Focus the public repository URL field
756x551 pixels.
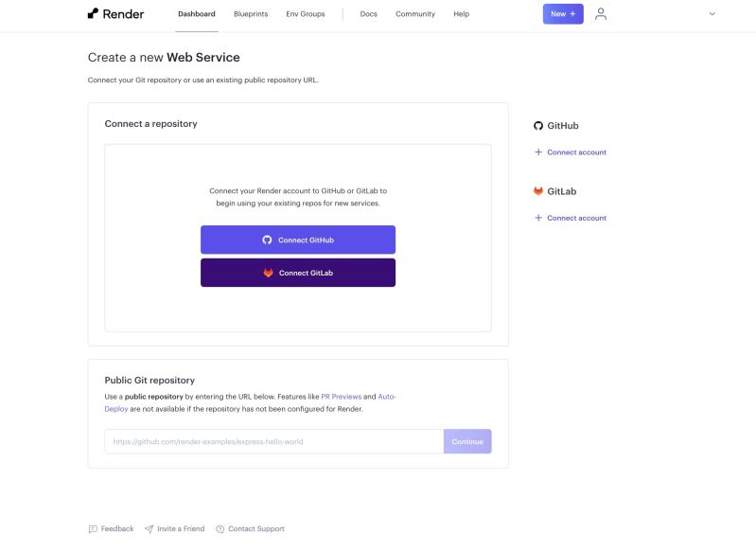tap(273, 441)
